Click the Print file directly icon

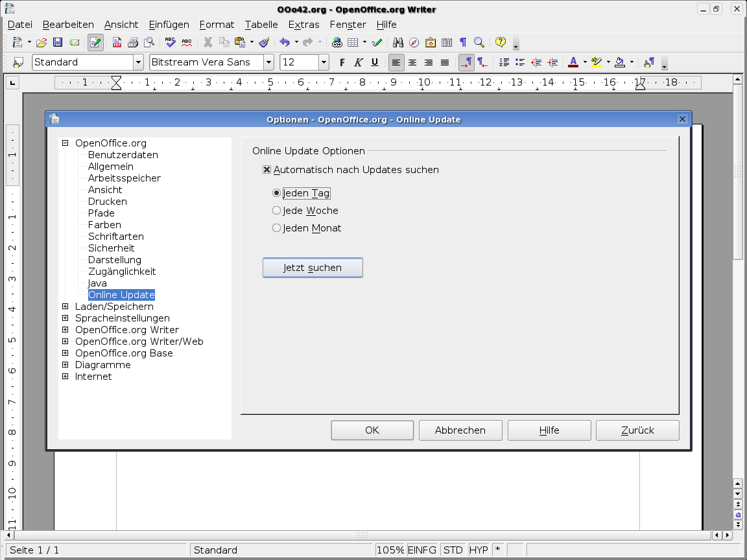coord(133,42)
